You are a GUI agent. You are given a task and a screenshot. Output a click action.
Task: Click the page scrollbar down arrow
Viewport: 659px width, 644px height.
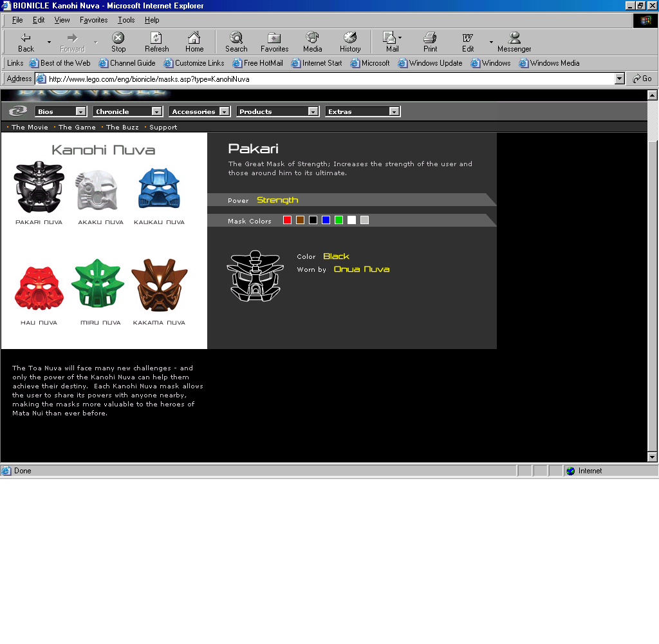point(652,457)
